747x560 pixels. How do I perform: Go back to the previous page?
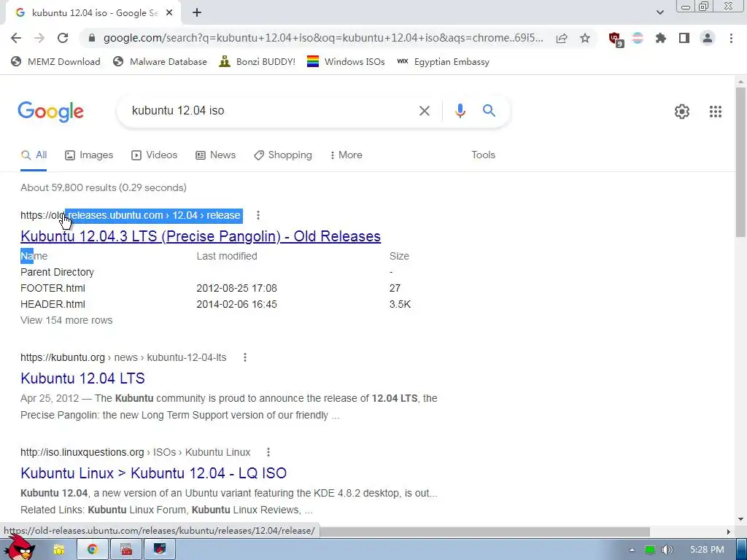(x=16, y=38)
